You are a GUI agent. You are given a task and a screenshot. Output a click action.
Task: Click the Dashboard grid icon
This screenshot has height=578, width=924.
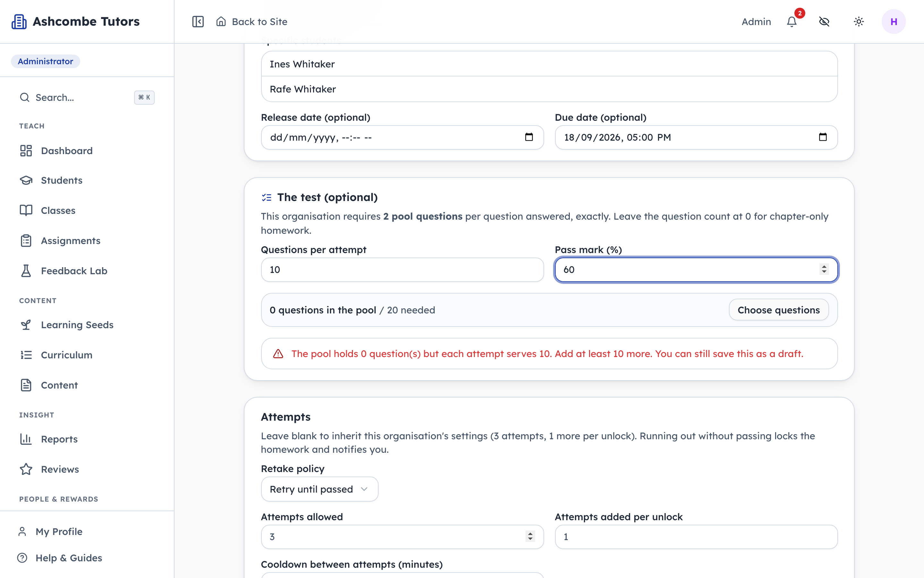[26, 151]
